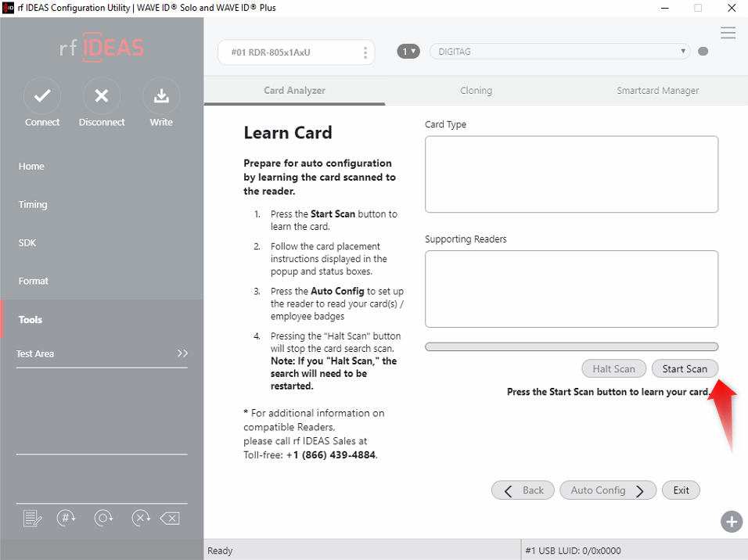This screenshot has height=560, width=748.
Task: Click the 'Press the Start Scan button' status message
Action: point(609,392)
